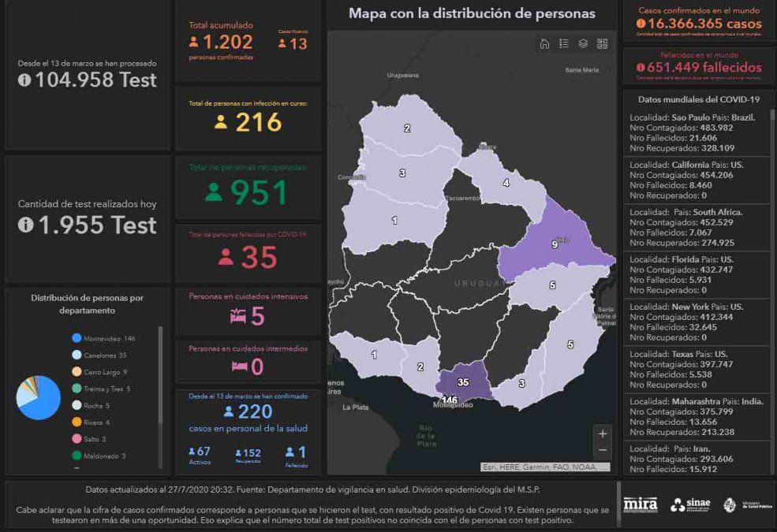Open the map layers panel
The height and width of the screenshot is (532, 777).
click(x=584, y=44)
